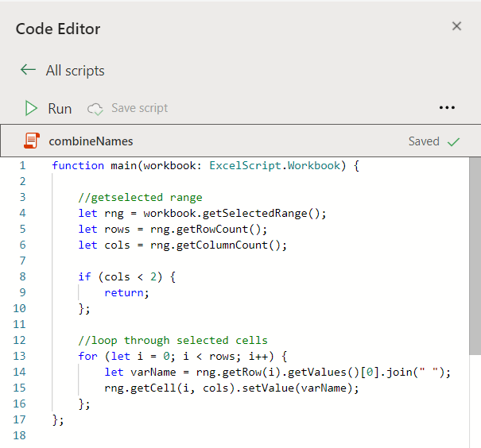Click the combineNames script title
Viewport: 481px width, 448px height.
[91, 141]
